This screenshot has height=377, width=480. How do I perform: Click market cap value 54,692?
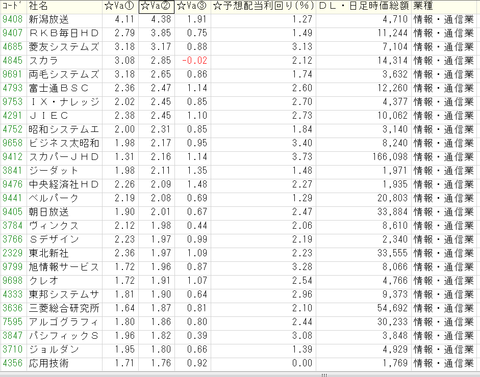pyautogui.click(x=392, y=308)
